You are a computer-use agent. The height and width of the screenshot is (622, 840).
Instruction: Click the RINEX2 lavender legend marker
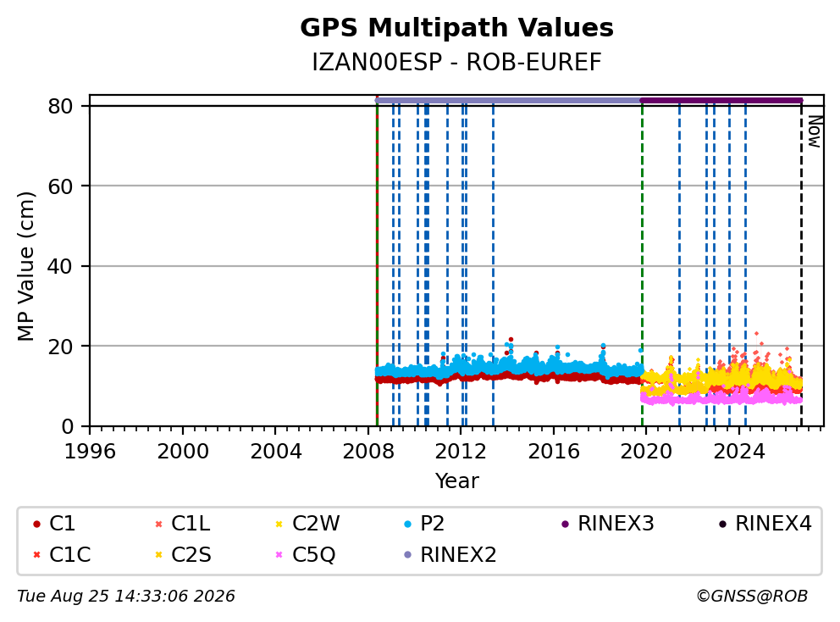tap(407, 555)
